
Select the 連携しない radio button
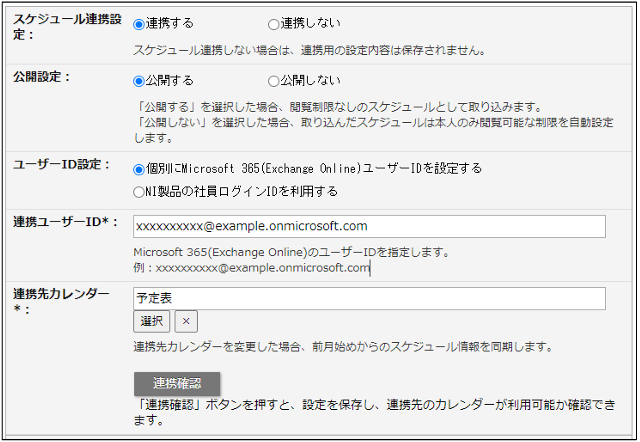(x=273, y=24)
